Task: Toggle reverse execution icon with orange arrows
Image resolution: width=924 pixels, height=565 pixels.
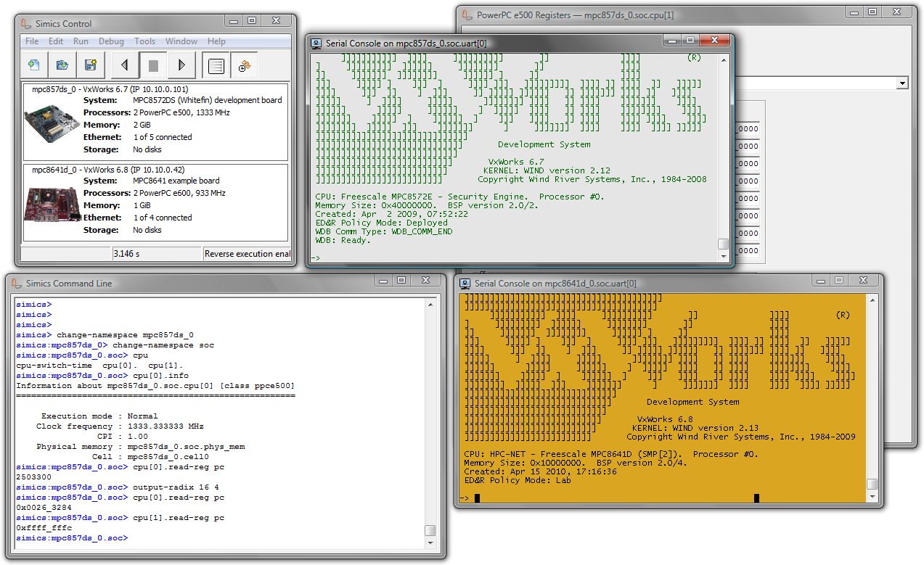Action: pyautogui.click(x=245, y=65)
